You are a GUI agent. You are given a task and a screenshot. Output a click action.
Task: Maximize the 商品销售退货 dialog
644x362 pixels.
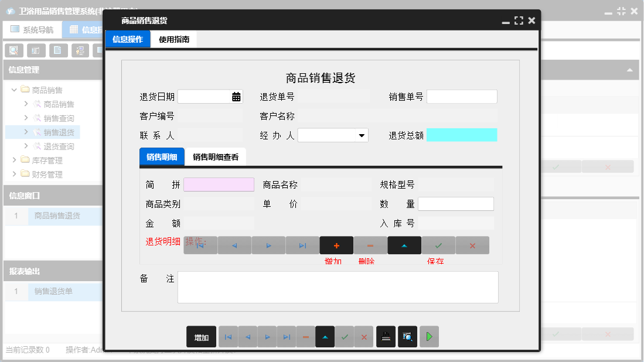519,21
